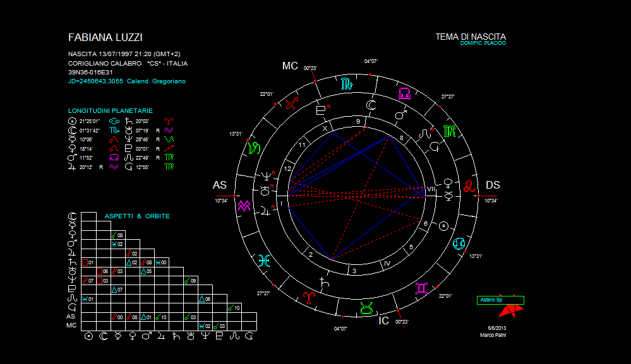This screenshot has height=364, width=631.
Task: Select the magenta Gemini sign on the wheel
Action: click(421, 288)
